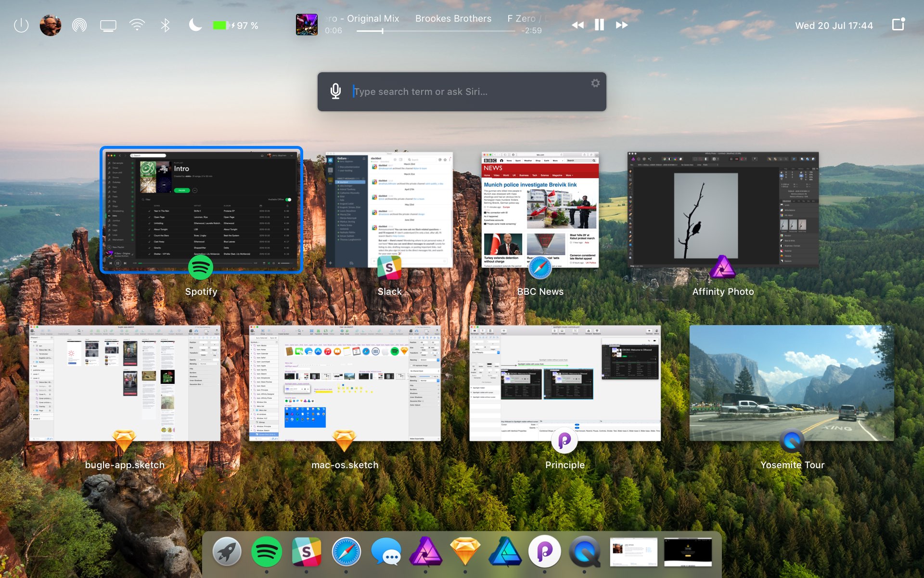Open Affinity Designer from the dock
924x578 pixels.
click(x=505, y=551)
